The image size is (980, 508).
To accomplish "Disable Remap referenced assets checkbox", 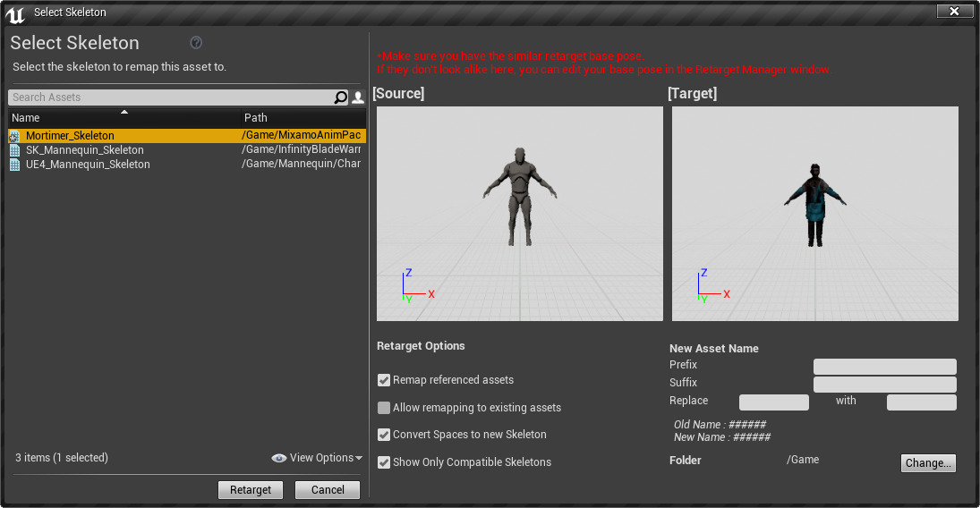I will 384,380.
